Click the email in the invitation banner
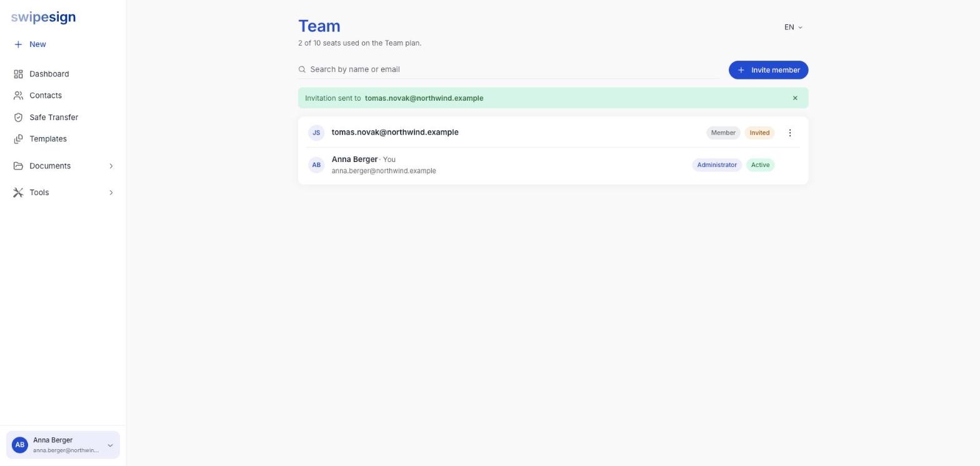 coord(424,98)
